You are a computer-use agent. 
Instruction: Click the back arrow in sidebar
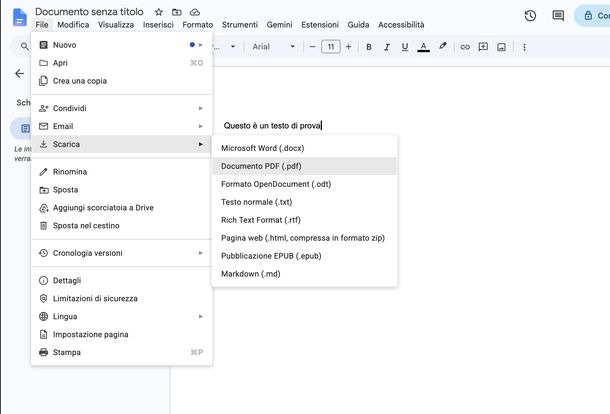(19, 74)
